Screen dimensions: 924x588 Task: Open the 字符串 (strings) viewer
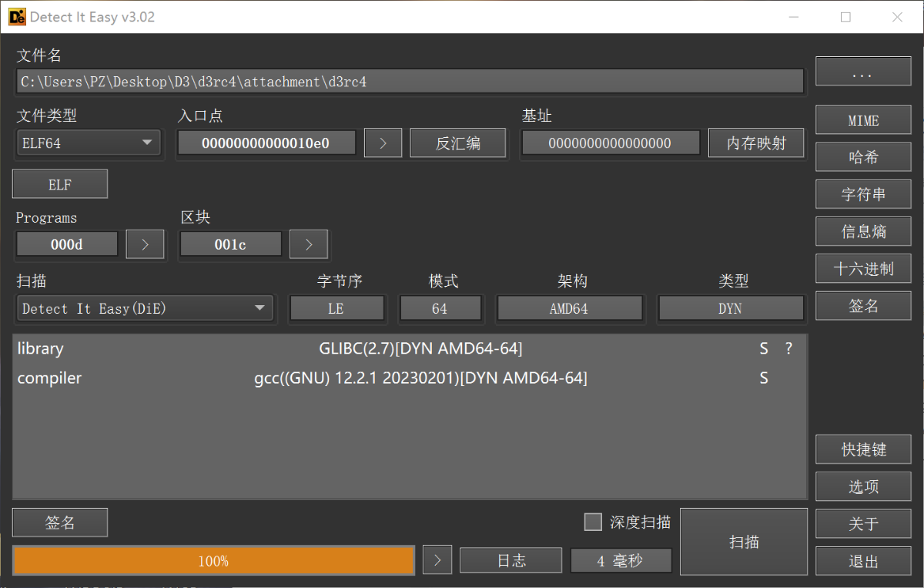pos(863,194)
